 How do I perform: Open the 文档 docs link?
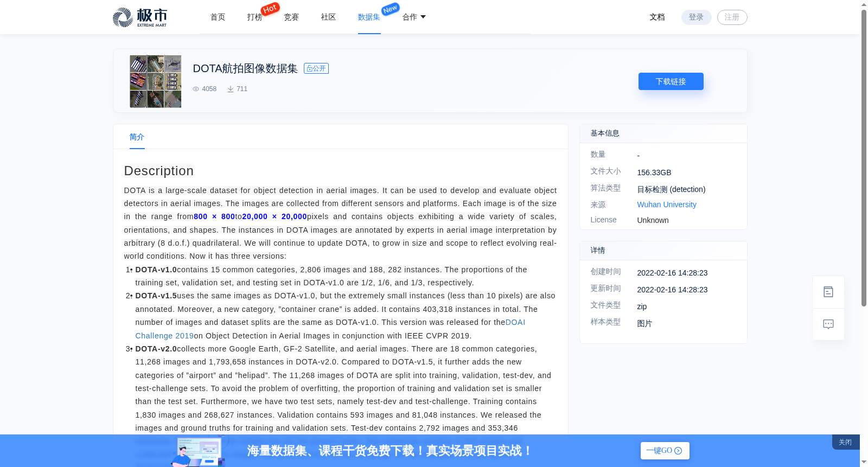click(x=657, y=17)
